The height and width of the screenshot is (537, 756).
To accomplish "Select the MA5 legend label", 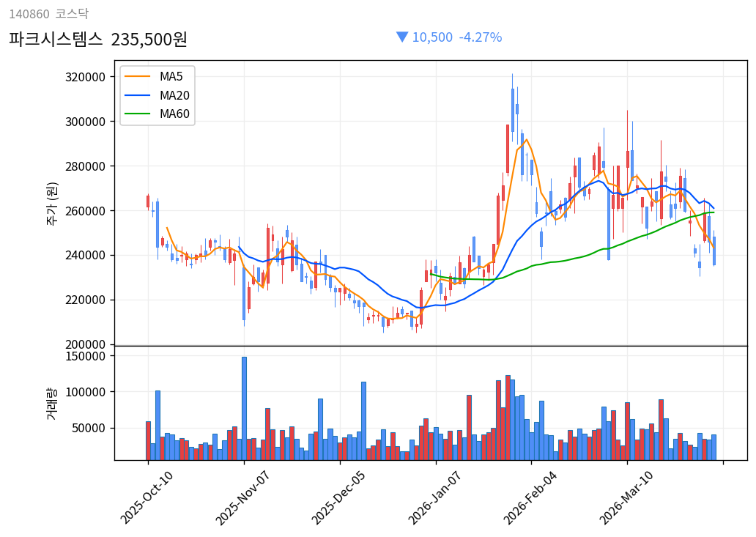I will [x=171, y=77].
